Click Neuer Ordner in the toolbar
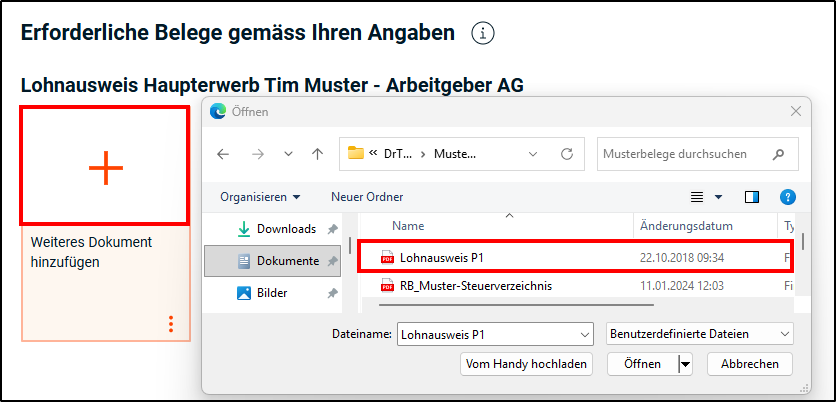The width and height of the screenshot is (836, 402). pyautogui.click(x=367, y=197)
